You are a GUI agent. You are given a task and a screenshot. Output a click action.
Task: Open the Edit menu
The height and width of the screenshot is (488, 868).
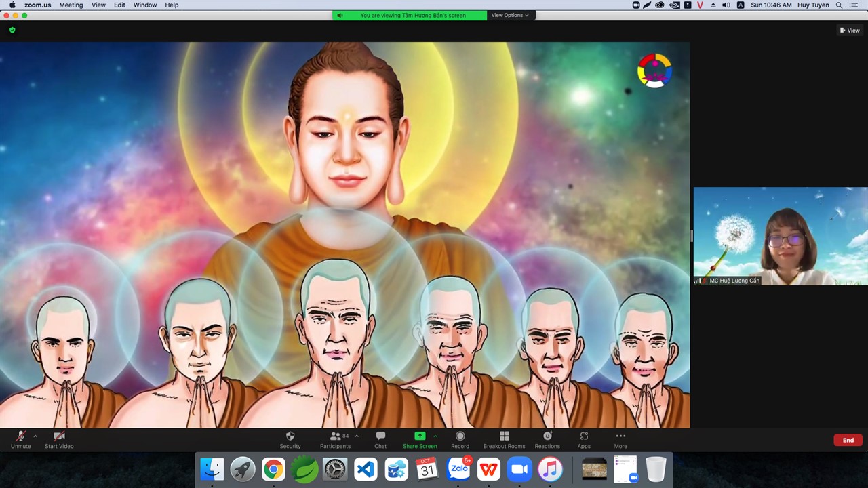[119, 5]
